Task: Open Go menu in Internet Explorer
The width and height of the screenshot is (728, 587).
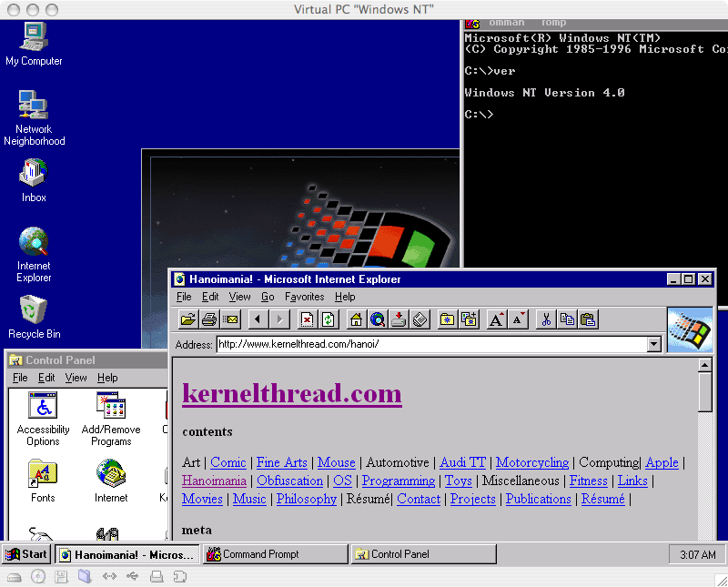Action: click(268, 297)
